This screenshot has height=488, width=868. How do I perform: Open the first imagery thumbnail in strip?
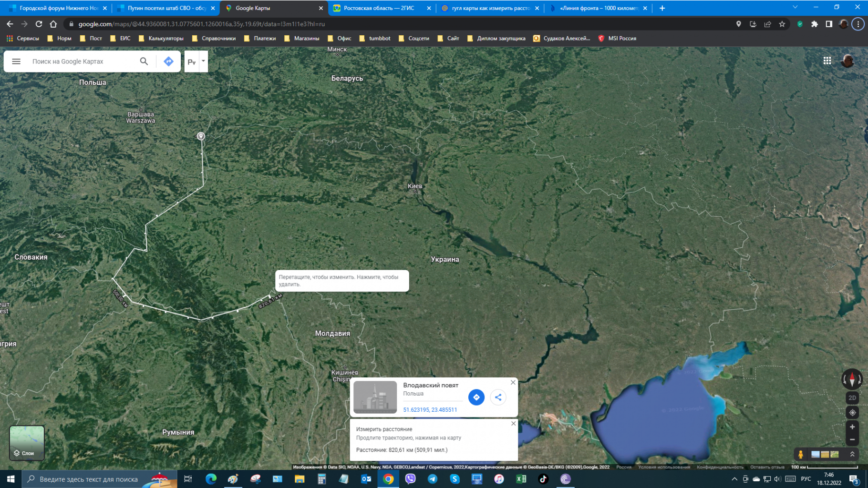[x=815, y=454]
